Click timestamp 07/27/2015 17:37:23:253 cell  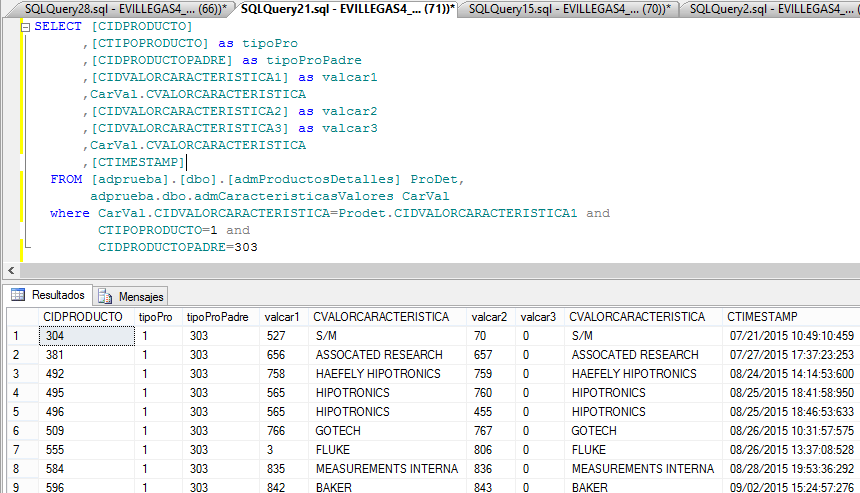791,355
